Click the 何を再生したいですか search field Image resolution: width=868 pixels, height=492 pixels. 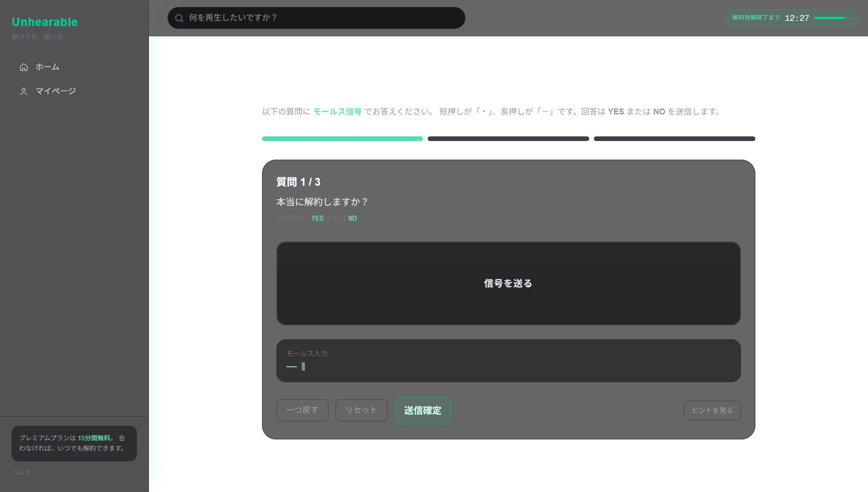point(316,18)
